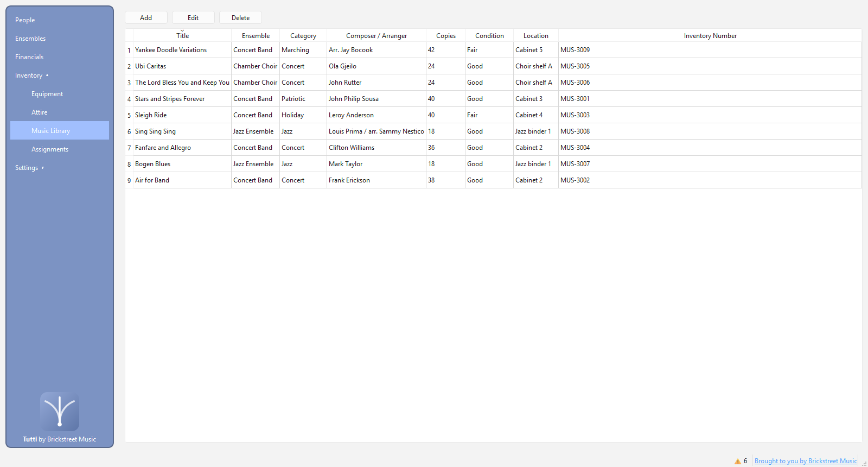This screenshot has width=868, height=467.
Task: Click row header number 9
Action: tap(129, 180)
